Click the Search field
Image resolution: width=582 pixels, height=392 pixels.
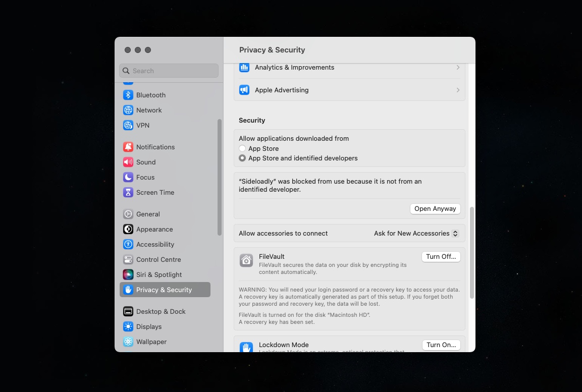(x=169, y=71)
